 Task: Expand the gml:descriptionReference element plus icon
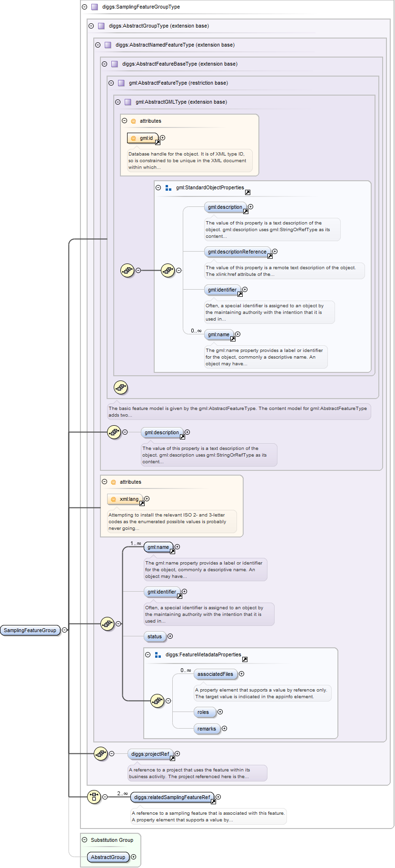[x=275, y=252]
